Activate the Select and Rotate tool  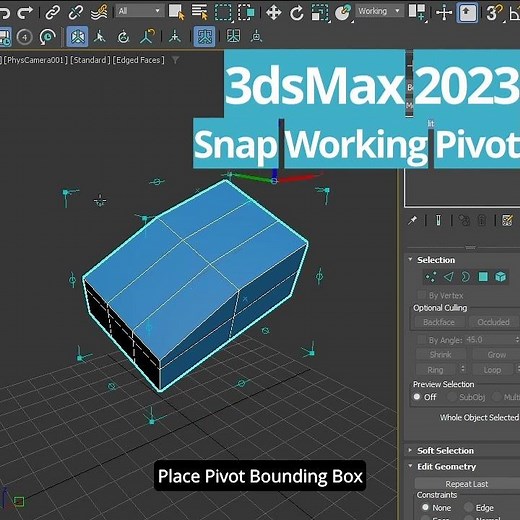click(296, 13)
